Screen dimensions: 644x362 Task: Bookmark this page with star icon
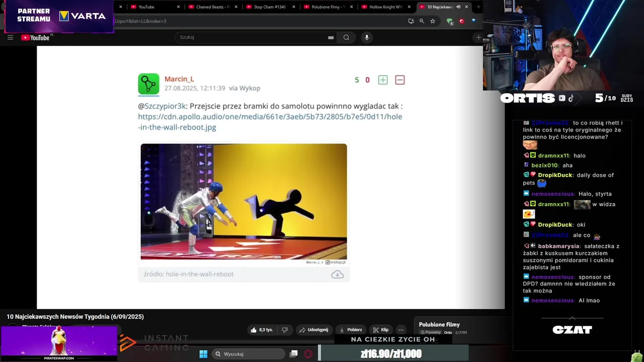point(433,21)
